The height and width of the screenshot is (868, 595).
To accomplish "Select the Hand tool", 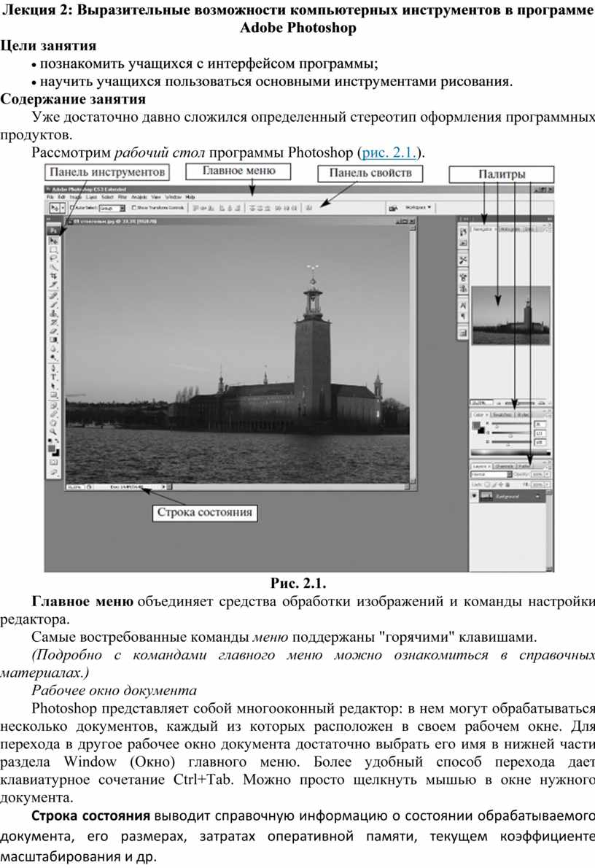I will coord(54,422).
